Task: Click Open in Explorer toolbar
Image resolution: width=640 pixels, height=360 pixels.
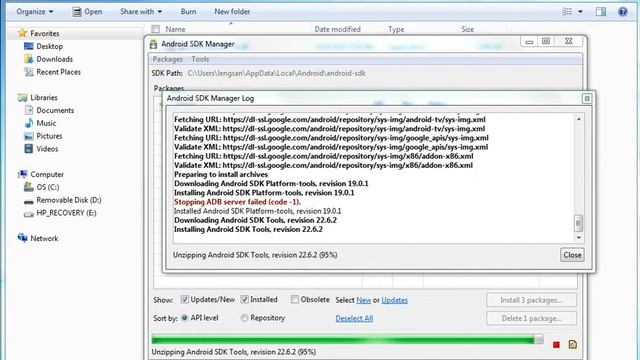Action: [x=87, y=11]
